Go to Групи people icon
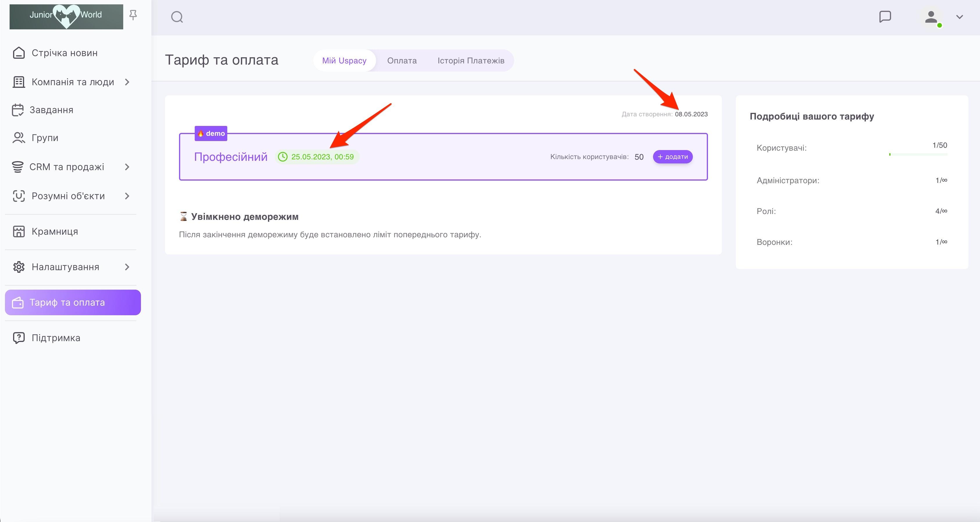The image size is (980, 522). tap(19, 138)
